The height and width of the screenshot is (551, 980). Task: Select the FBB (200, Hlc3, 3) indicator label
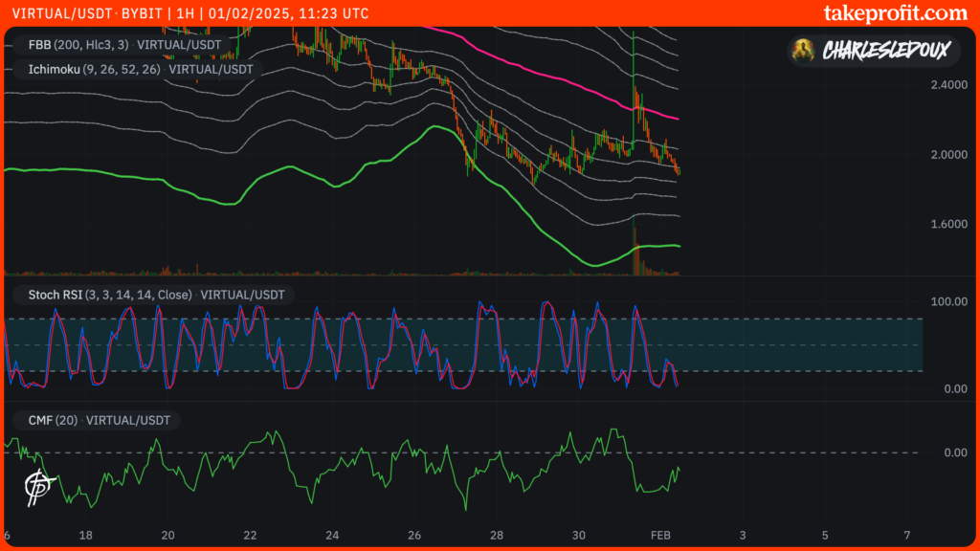(117, 44)
